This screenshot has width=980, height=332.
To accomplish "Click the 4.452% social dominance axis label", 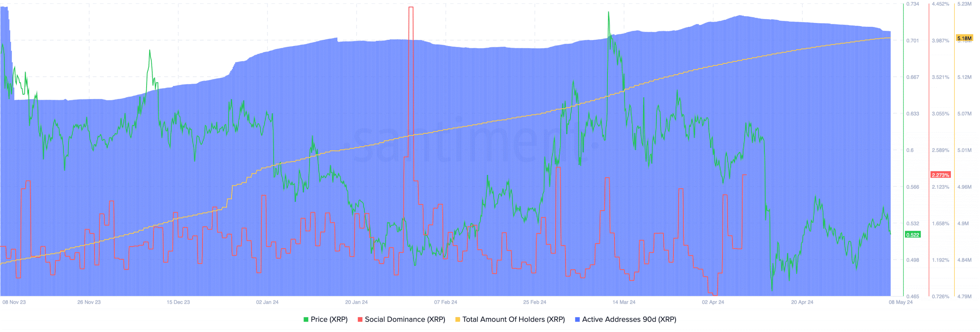I will 940,4.
